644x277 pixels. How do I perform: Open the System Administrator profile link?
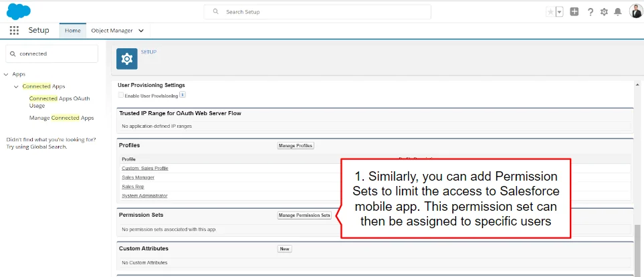click(x=144, y=195)
